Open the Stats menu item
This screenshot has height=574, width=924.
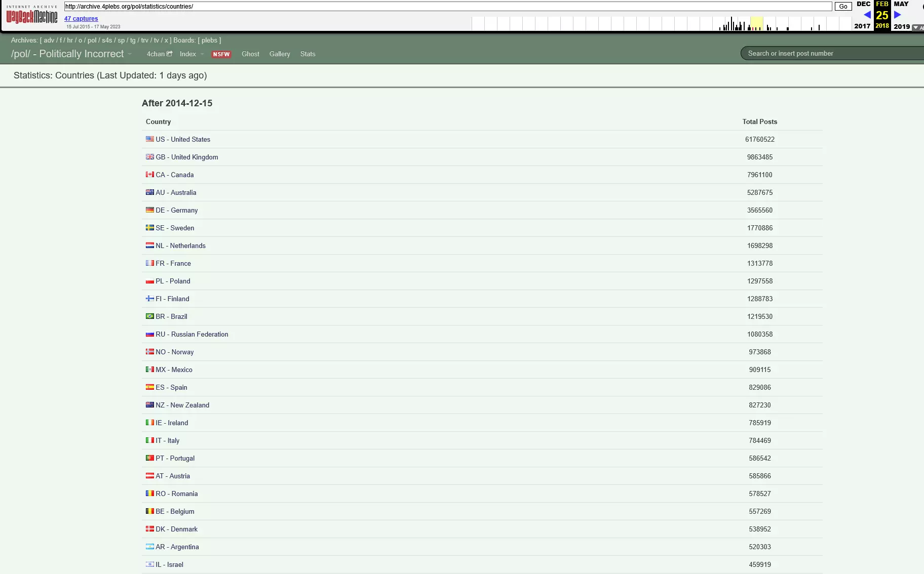[307, 54]
